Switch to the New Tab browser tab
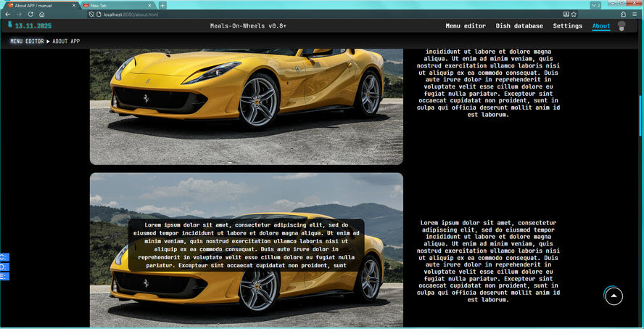 click(116, 5)
